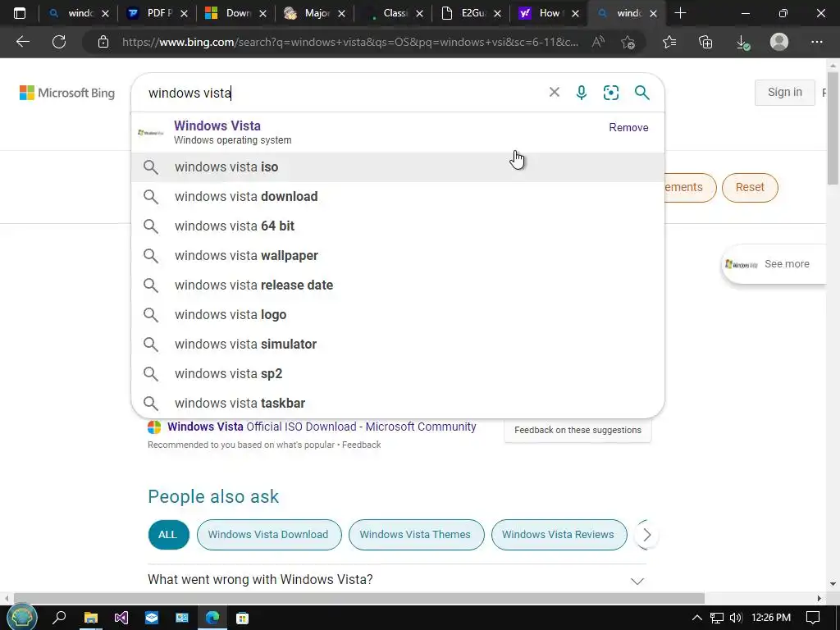
Task: Click the browser address bar URL
Action: (350, 42)
